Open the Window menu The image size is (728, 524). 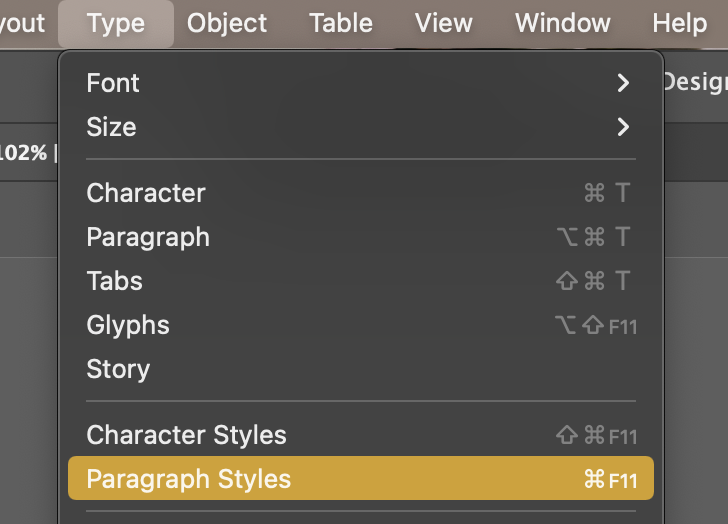click(x=562, y=23)
